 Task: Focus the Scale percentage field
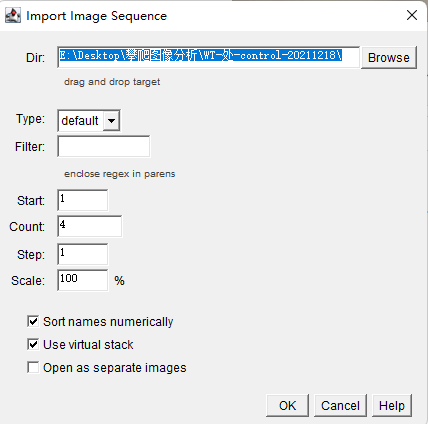tap(83, 280)
